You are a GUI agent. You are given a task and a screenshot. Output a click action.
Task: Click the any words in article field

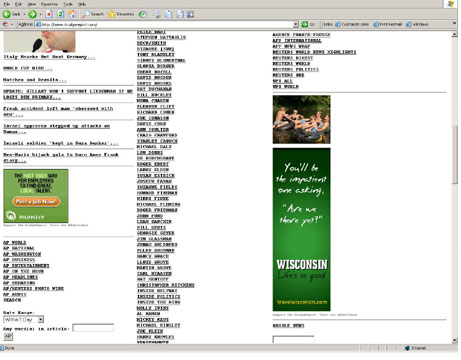(x=93, y=328)
